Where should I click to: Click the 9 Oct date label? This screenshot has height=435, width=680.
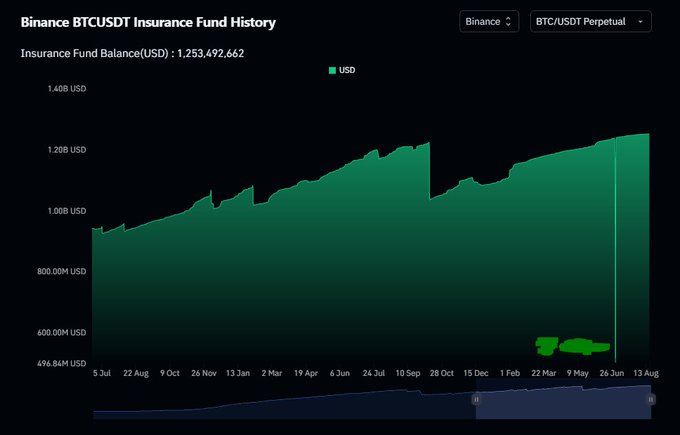tap(170, 373)
